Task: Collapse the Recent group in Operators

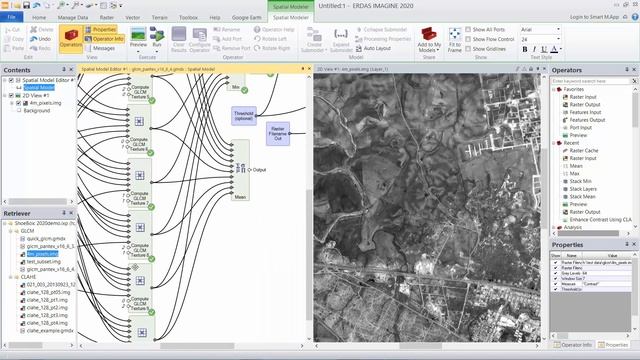Action: click(x=554, y=143)
